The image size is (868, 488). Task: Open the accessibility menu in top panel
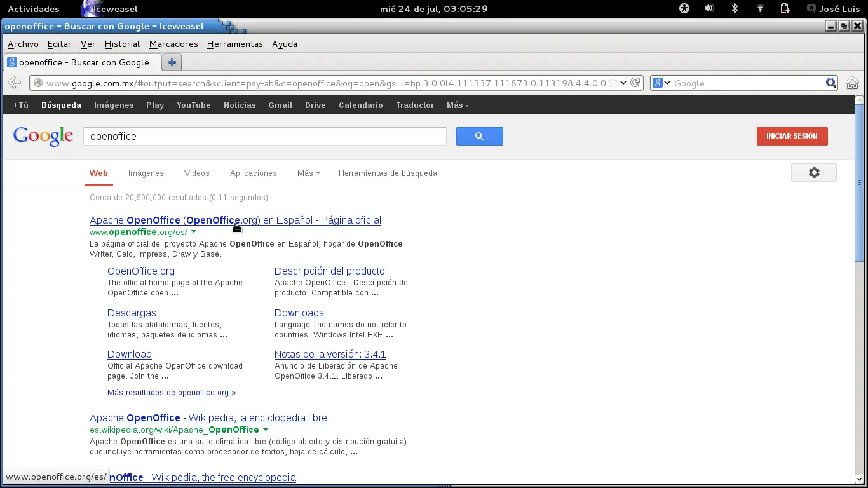coord(684,9)
